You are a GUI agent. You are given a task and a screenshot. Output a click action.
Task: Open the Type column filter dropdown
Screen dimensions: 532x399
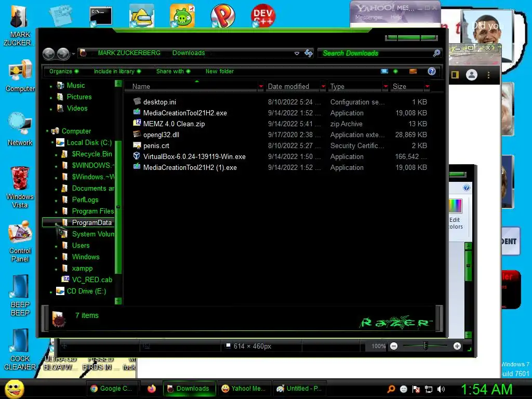(x=385, y=87)
